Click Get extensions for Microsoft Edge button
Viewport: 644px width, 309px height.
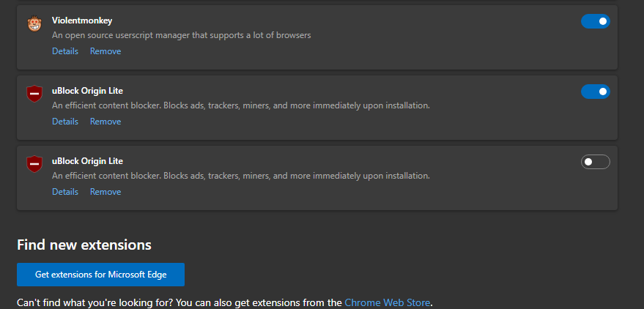[x=100, y=275]
